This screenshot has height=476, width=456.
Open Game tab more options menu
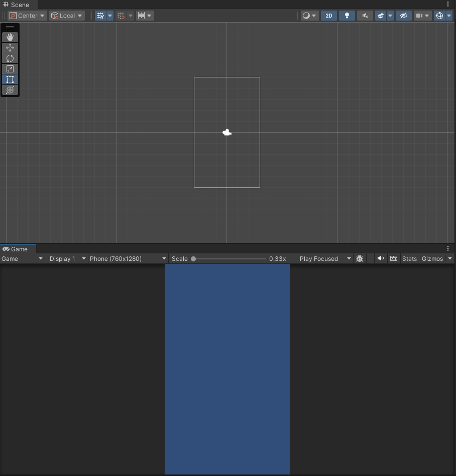click(448, 248)
